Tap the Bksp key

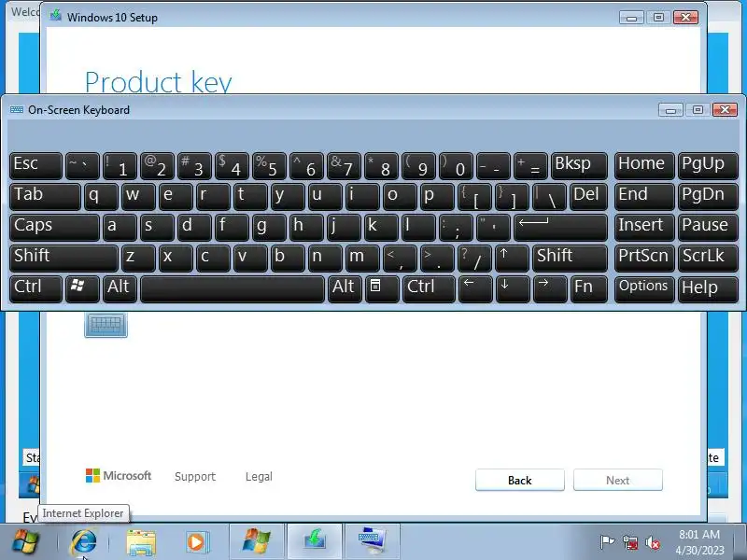click(x=579, y=165)
